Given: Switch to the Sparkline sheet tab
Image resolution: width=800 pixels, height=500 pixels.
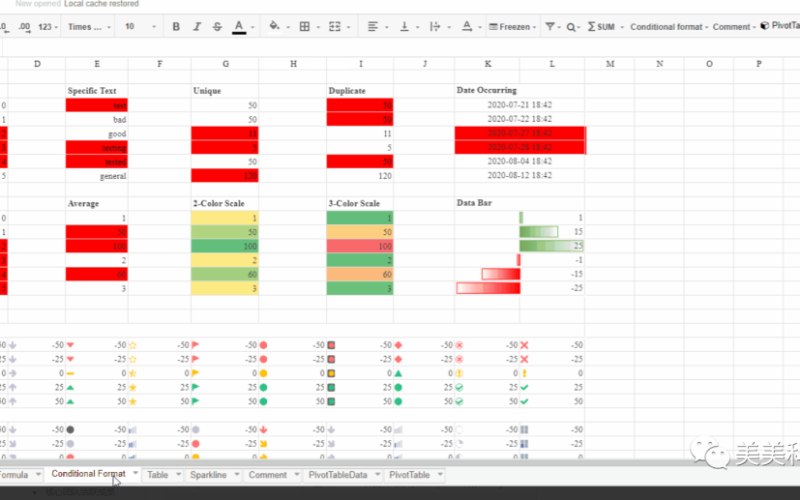Looking at the screenshot, I should click(x=208, y=475).
